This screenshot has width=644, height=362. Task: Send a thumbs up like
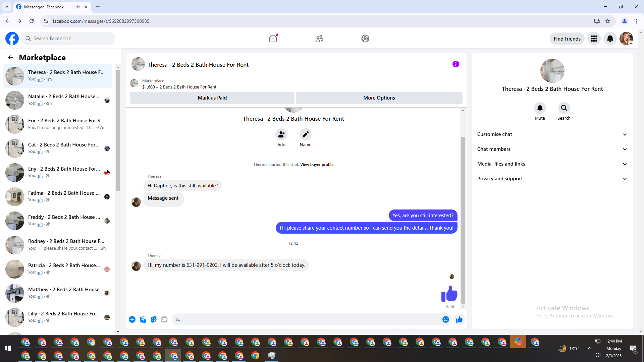point(459,319)
